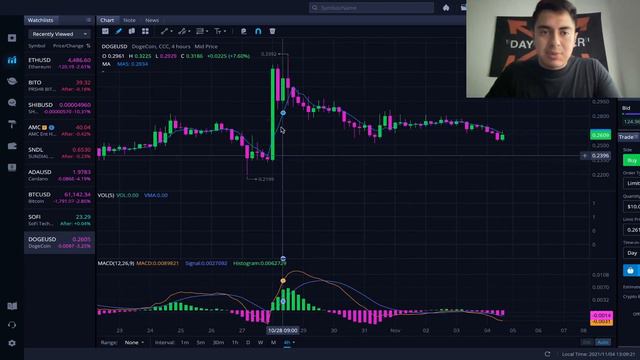Switch to the News tab
This screenshot has width=640, height=360.
[x=152, y=20]
